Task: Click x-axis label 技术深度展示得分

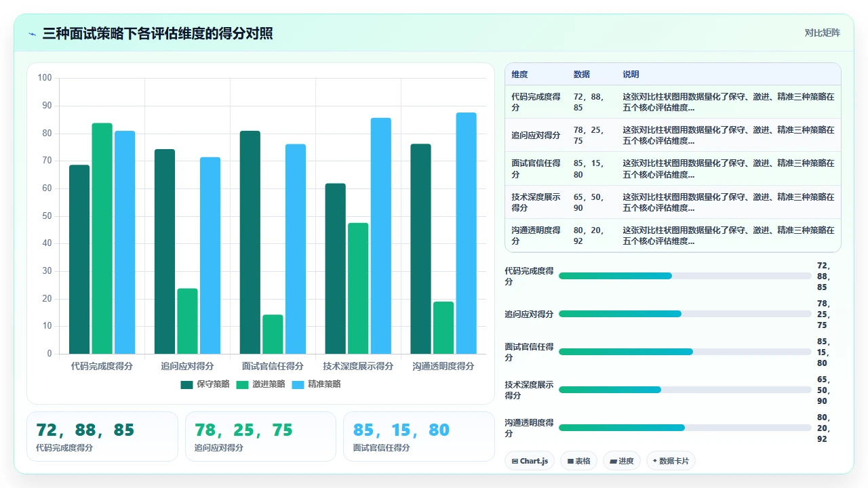Action: [358, 366]
